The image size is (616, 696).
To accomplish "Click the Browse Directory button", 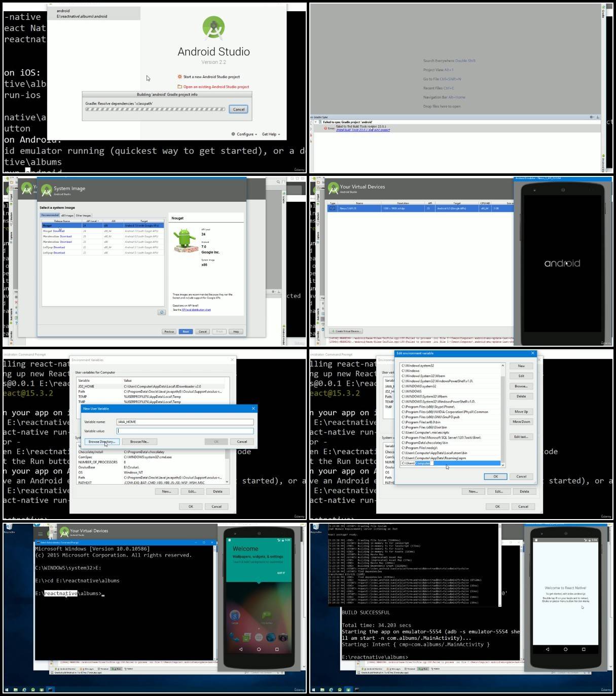I will click(x=101, y=442).
